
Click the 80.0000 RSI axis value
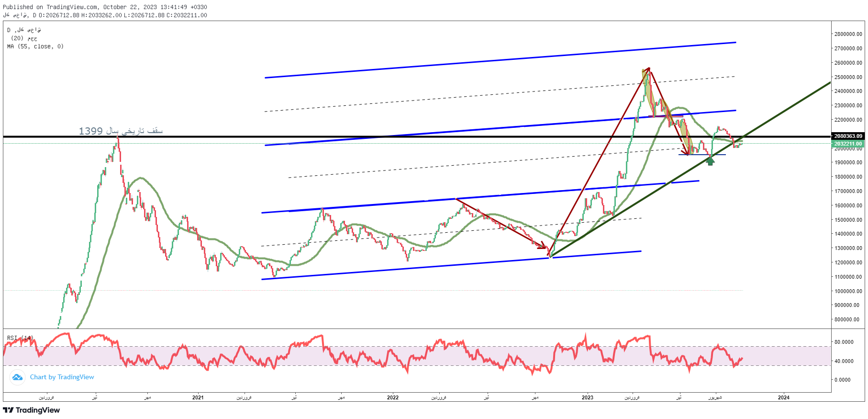point(844,342)
